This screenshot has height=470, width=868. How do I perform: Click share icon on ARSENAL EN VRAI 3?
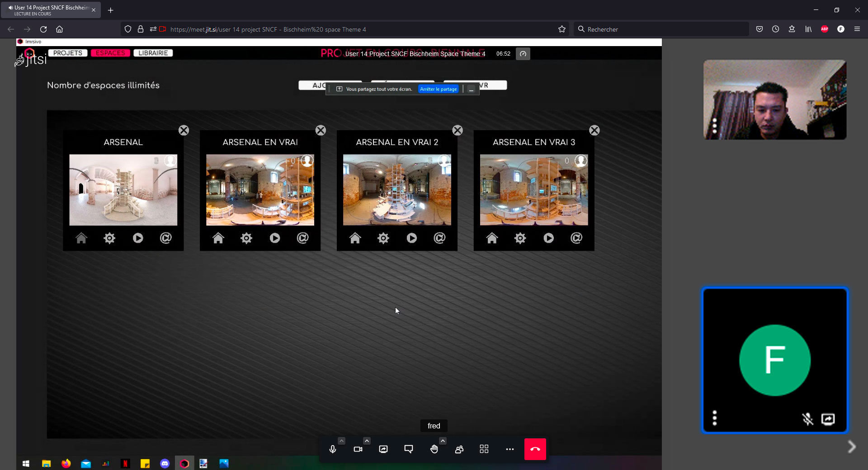pyautogui.click(x=577, y=238)
